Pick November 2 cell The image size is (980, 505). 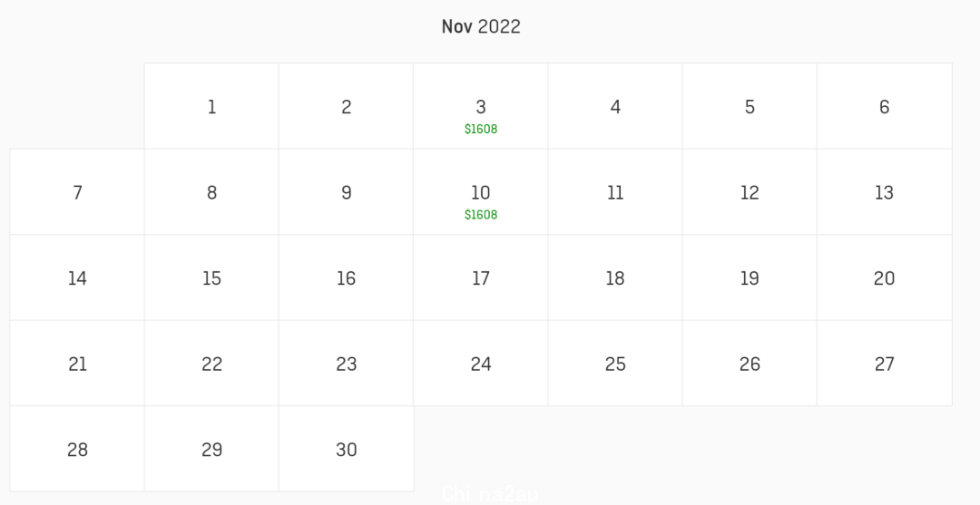[x=347, y=106]
